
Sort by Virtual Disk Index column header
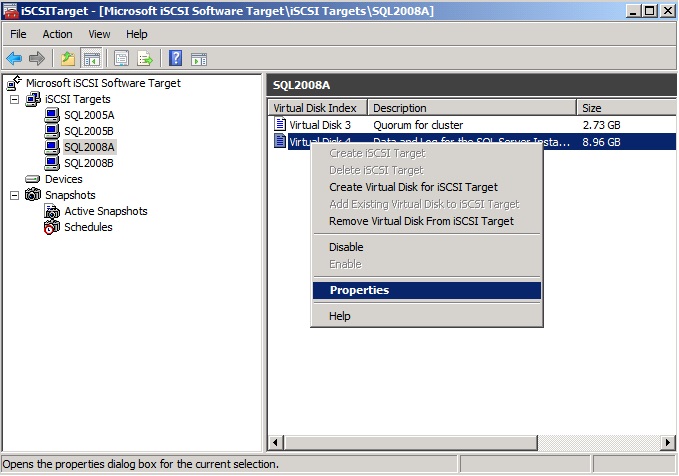[x=317, y=108]
